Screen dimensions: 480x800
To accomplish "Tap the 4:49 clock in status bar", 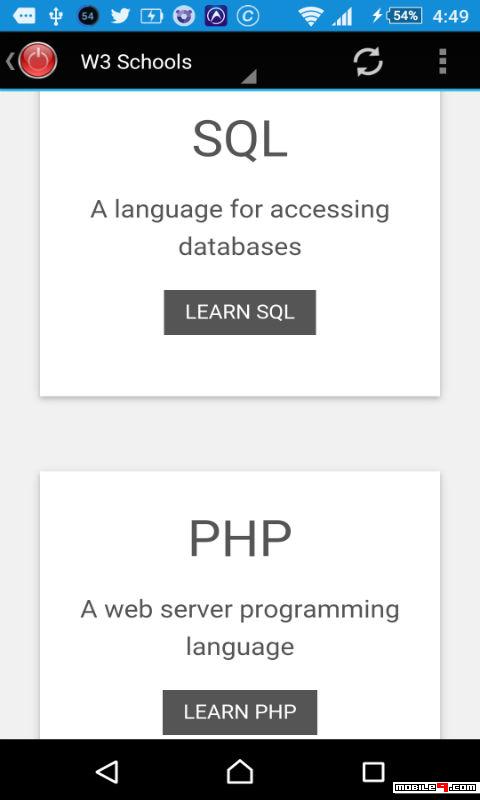I will click(450, 16).
